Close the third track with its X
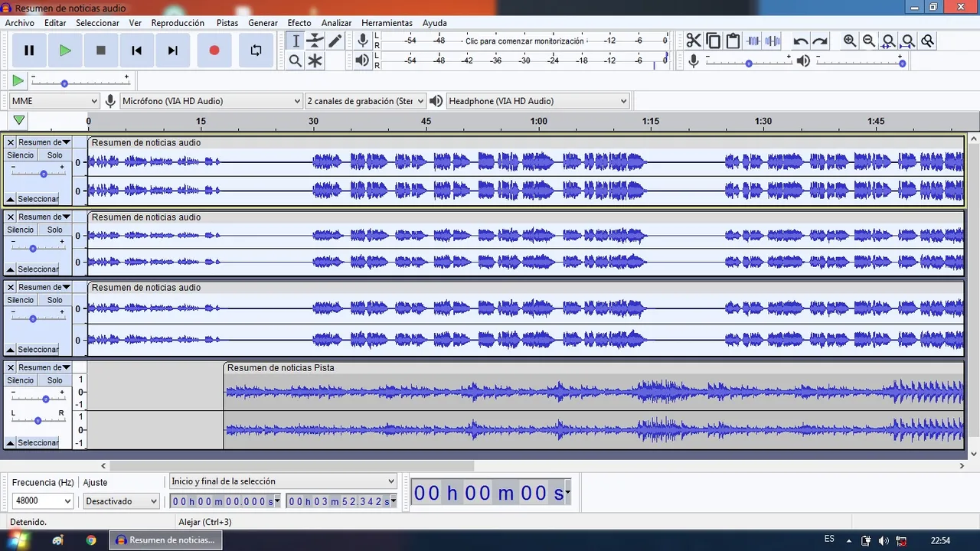The height and width of the screenshot is (551, 980). (x=11, y=287)
